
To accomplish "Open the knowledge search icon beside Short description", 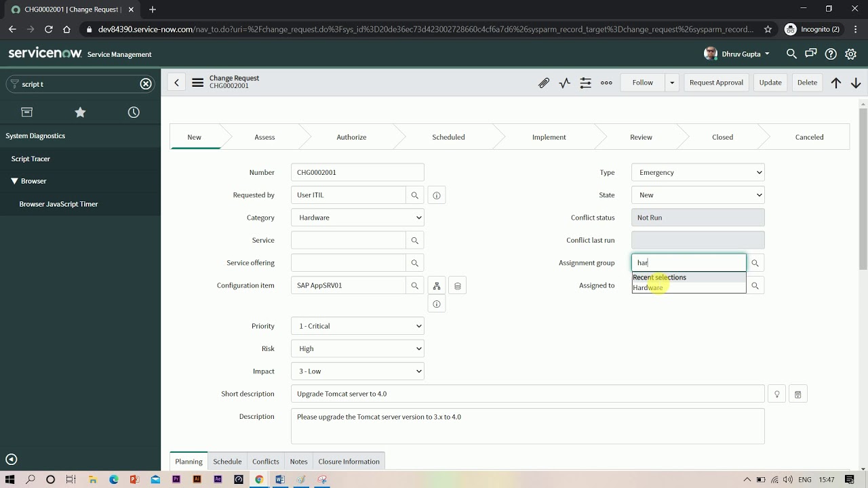I will click(797, 394).
